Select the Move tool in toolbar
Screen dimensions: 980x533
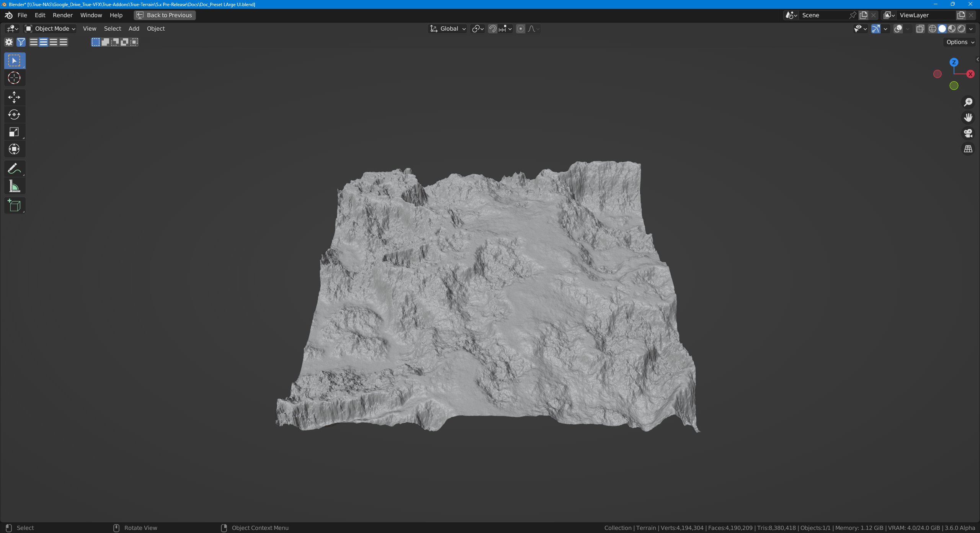point(14,97)
